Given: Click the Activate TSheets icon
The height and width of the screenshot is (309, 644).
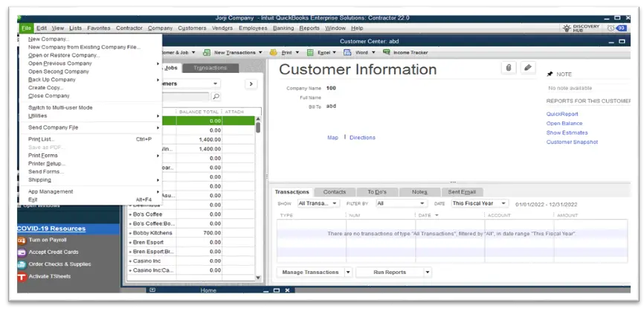Looking at the screenshot, I should pyautogui.click(x=22, y=277).
